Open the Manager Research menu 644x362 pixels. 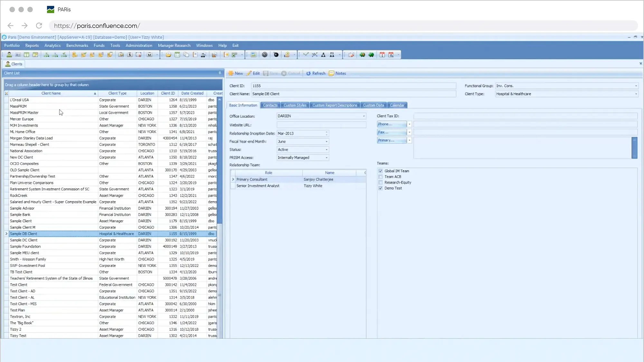point(174,45)
